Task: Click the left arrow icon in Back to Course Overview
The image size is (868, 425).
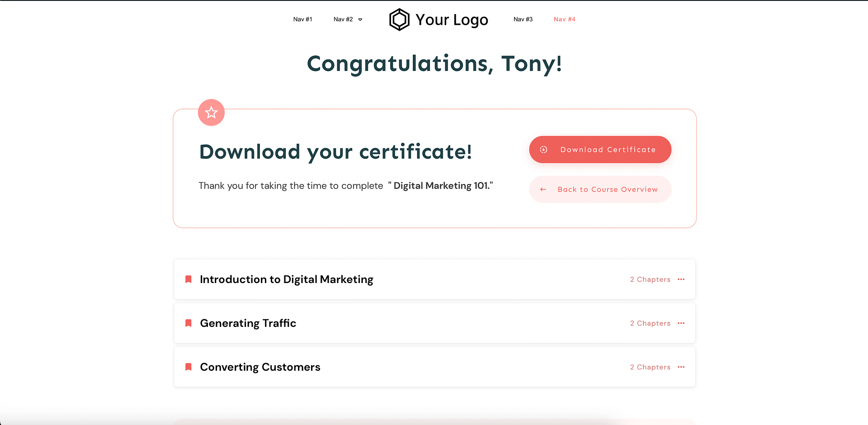Action: 543,189
